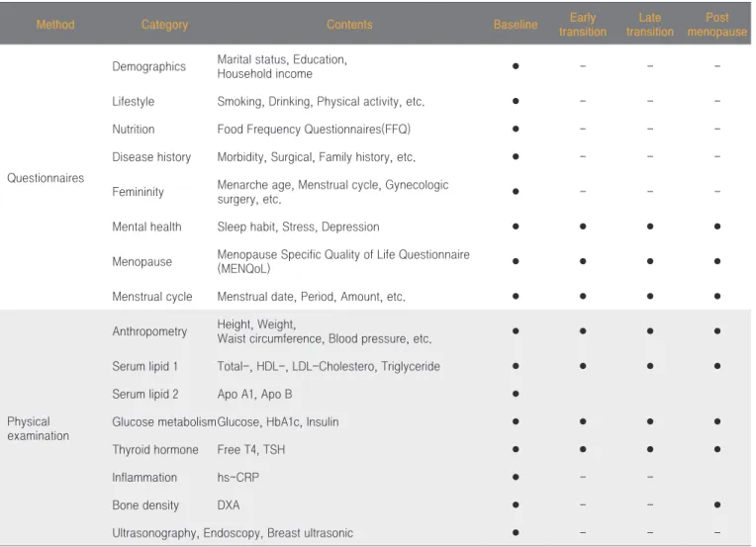Click the Baseline column header
This screenshot has width=756, height=547.
(516, 25)
